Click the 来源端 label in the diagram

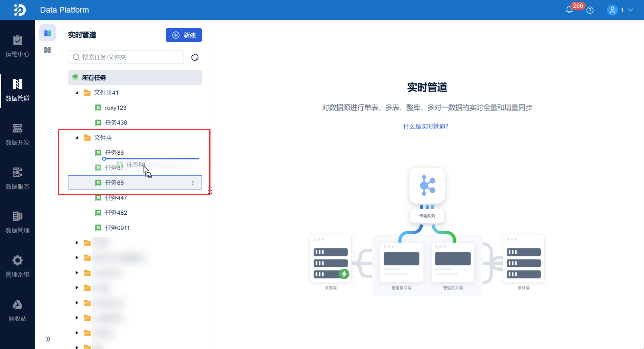coord(330,288)
